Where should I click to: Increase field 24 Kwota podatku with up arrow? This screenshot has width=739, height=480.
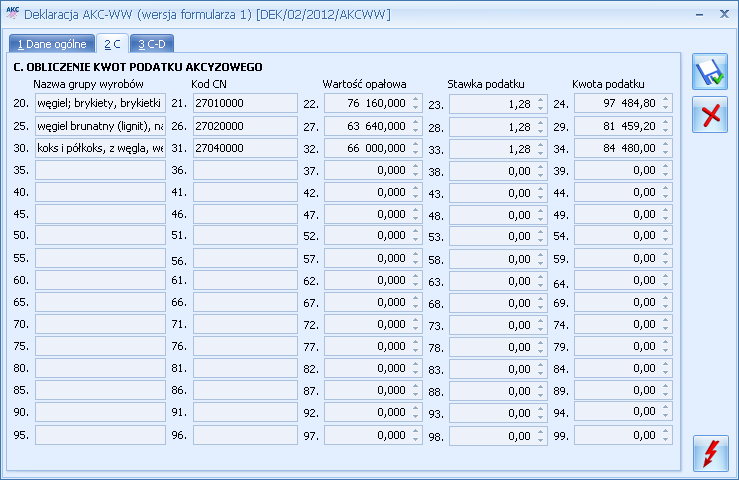(x=665, y=99)
